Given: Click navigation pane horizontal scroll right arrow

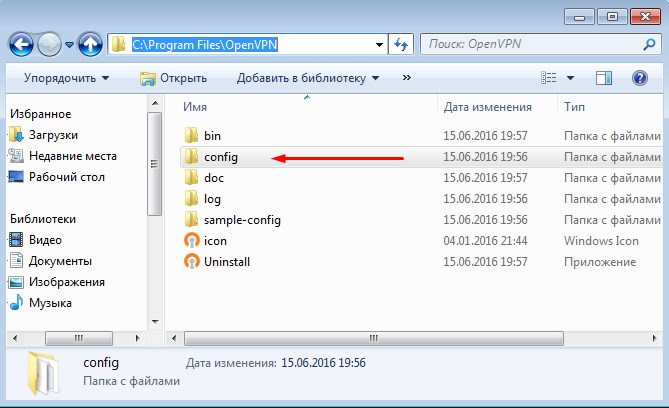Looking at the screenshot, I should (137, 338).
